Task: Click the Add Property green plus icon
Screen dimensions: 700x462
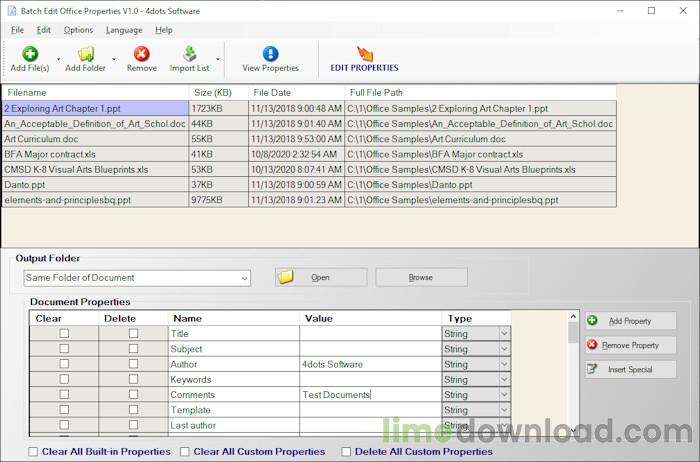Action: tap(592, 320)
